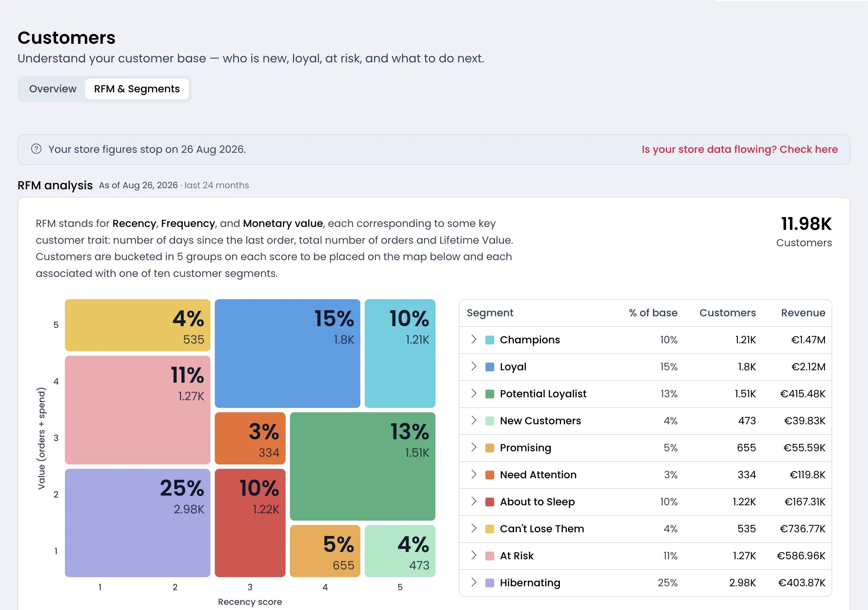Expand the Hibernating segment row
The image size is (868, 610).
pyautogui.click(x=474, y=582)
